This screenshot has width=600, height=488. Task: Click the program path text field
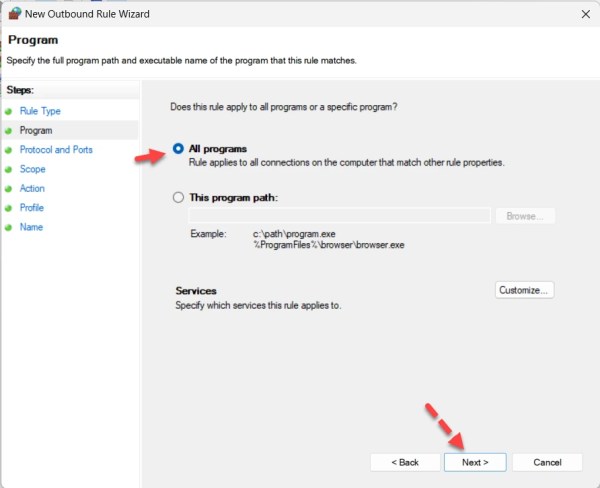click(x=339, y=216)
